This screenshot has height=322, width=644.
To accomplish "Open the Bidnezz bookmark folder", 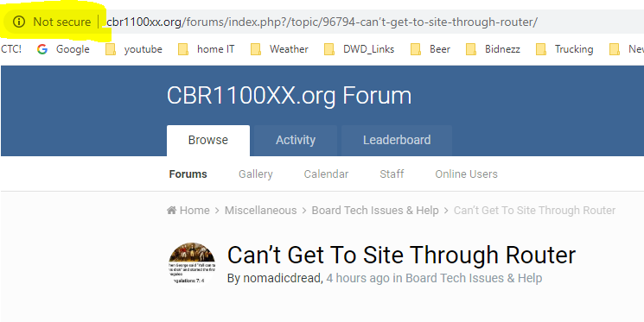I will tap(493, 49).
